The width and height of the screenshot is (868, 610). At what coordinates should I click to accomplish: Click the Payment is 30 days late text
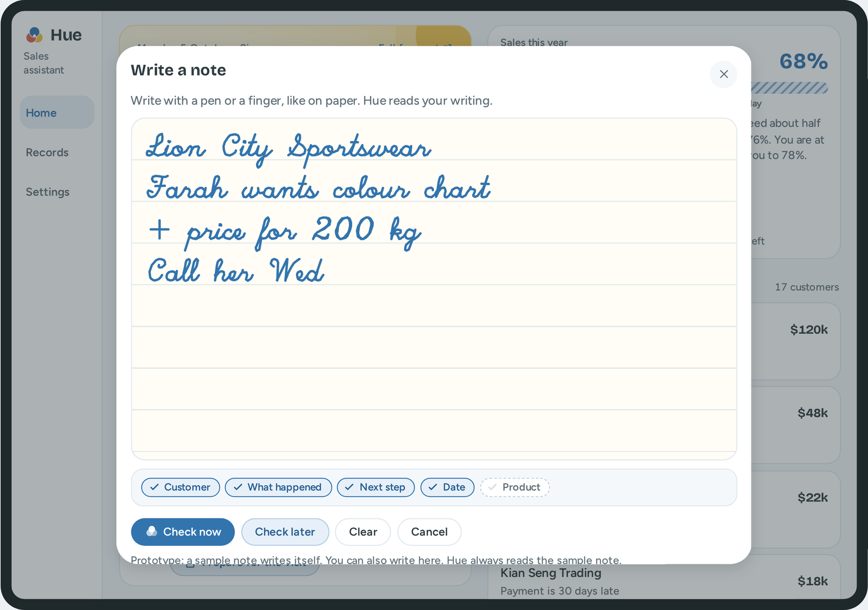[559, 591]
